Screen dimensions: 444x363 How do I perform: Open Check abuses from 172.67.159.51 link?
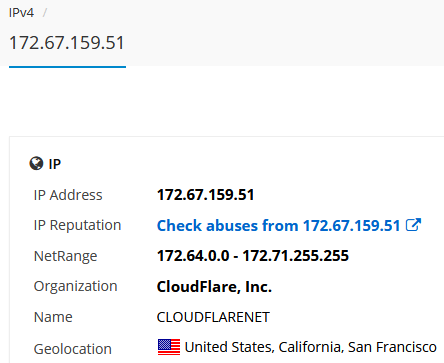[x=278, y=226]
